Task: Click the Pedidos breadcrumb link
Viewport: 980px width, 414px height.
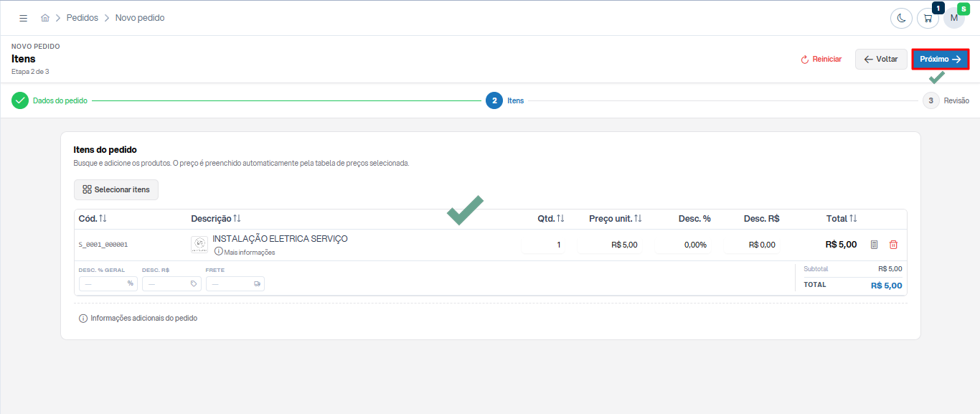Action: click(83, 18)
